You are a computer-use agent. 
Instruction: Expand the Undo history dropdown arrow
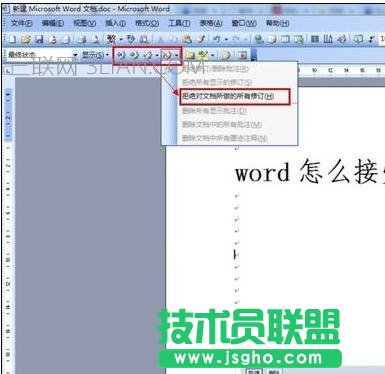coord(226,40)
